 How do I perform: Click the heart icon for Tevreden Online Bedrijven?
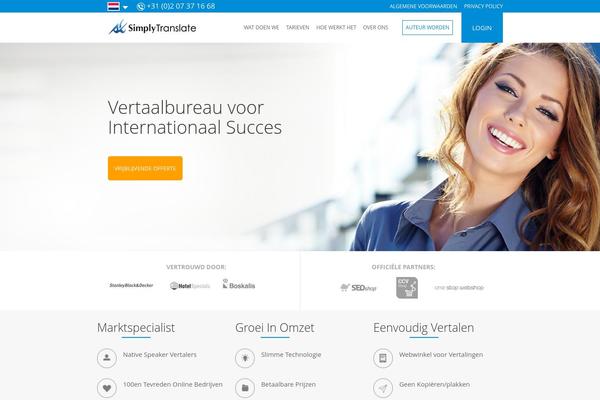pos(107,388)
